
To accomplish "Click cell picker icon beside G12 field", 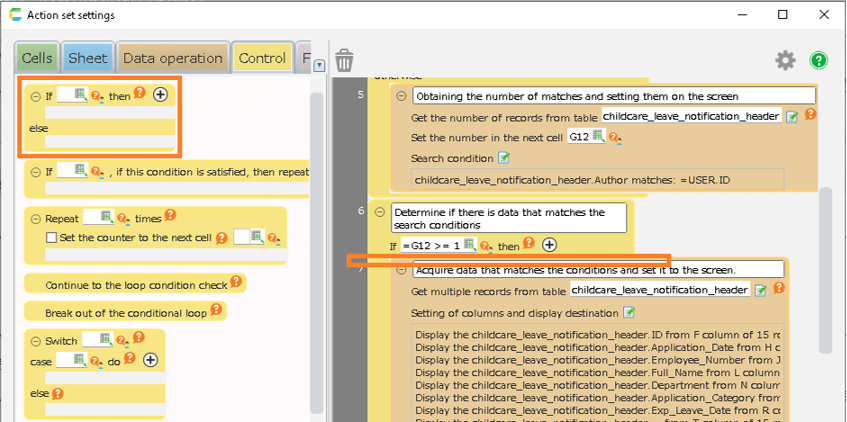I will (598, 137).
